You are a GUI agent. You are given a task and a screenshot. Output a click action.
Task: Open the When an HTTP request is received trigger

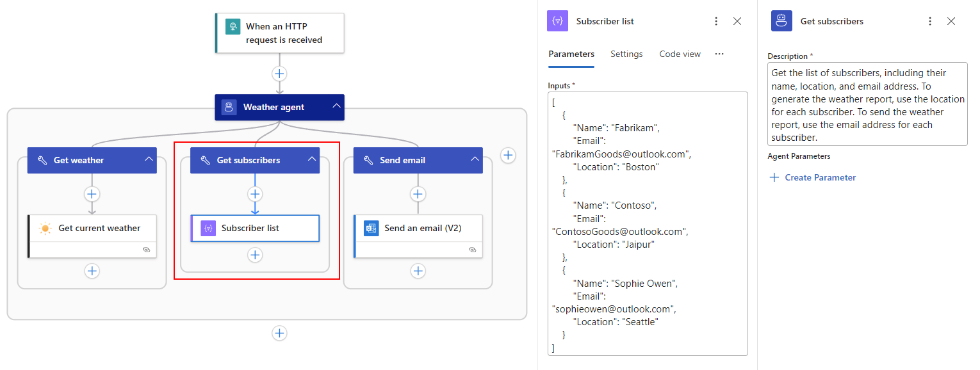(x=280, y=33)
